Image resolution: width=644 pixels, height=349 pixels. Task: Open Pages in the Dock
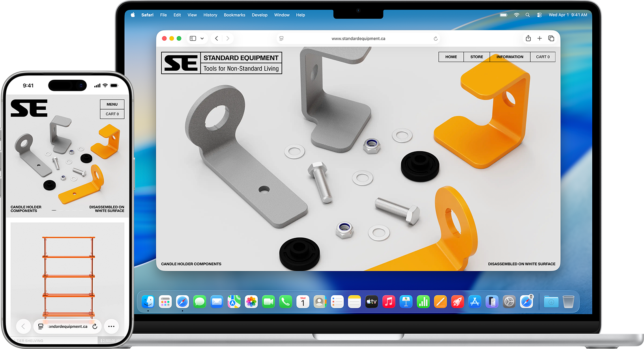(440, 302)
